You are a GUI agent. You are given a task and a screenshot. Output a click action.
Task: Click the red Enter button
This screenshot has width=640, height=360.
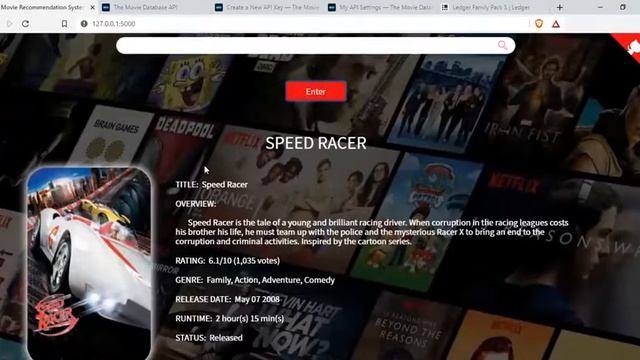(316, 91)
